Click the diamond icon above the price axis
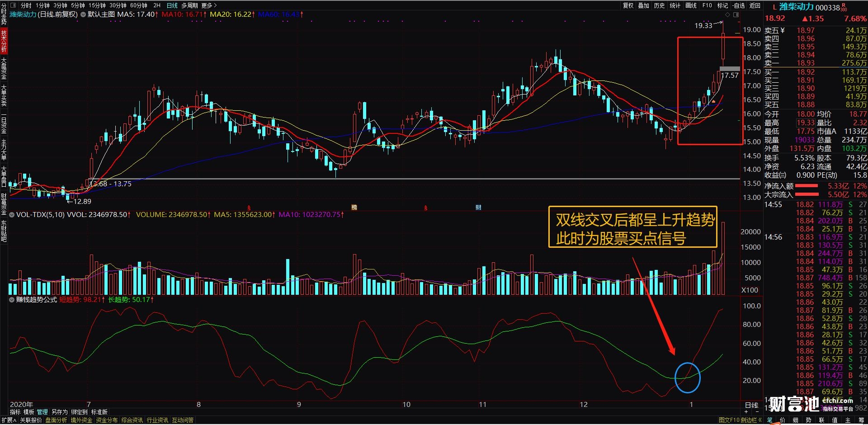The image size is (868, 425). [728, 14]
